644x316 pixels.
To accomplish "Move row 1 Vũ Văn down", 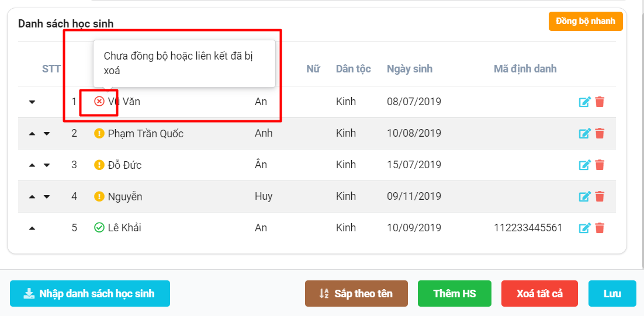I will tap(32, 102).
